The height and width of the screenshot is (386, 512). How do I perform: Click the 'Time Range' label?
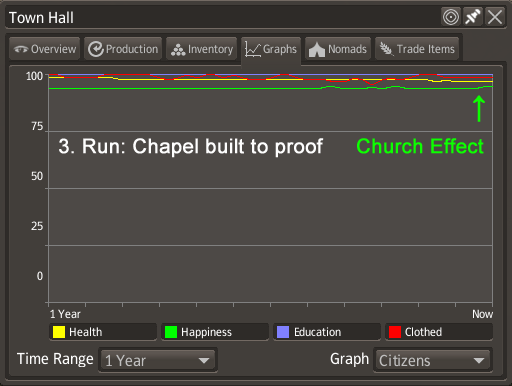55,359
